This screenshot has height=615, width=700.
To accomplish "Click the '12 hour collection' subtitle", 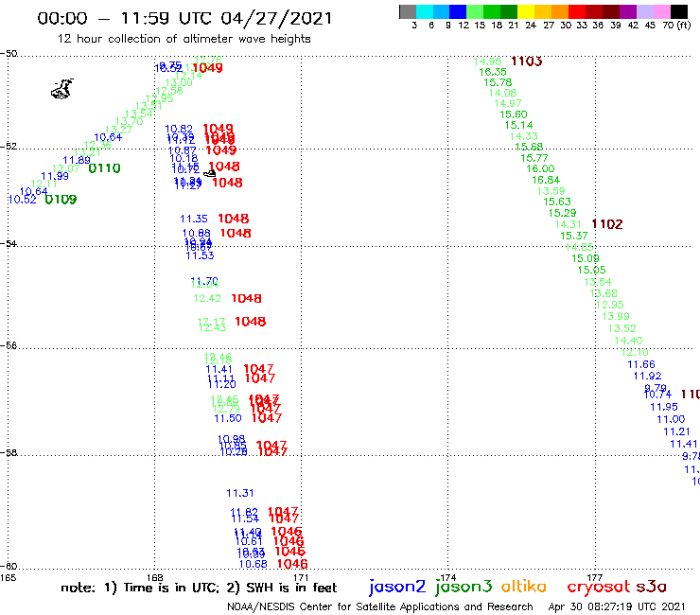I will point(184,39).
